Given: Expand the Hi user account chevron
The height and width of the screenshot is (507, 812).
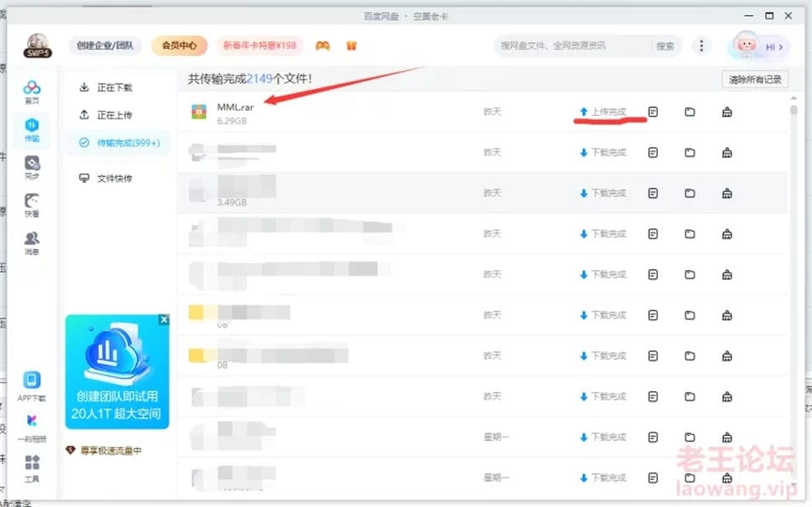Looking at the screenshot, I should pos(781,47).
